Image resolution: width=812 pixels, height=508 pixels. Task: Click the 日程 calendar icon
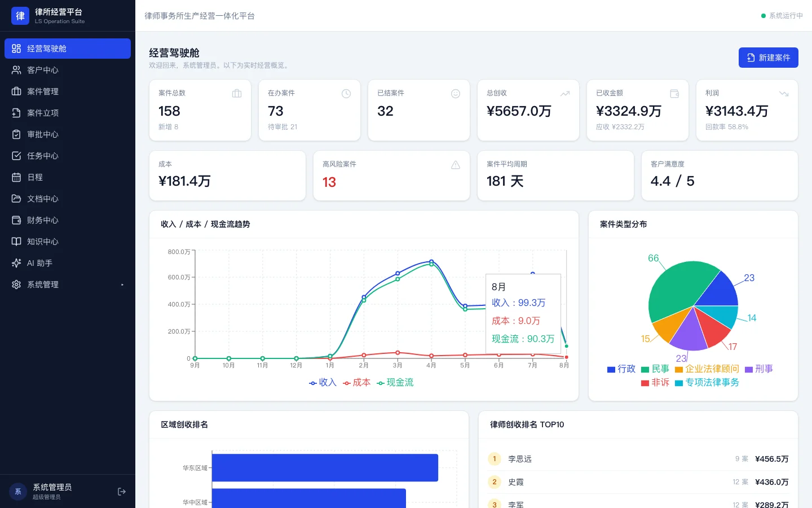(16, 177)
